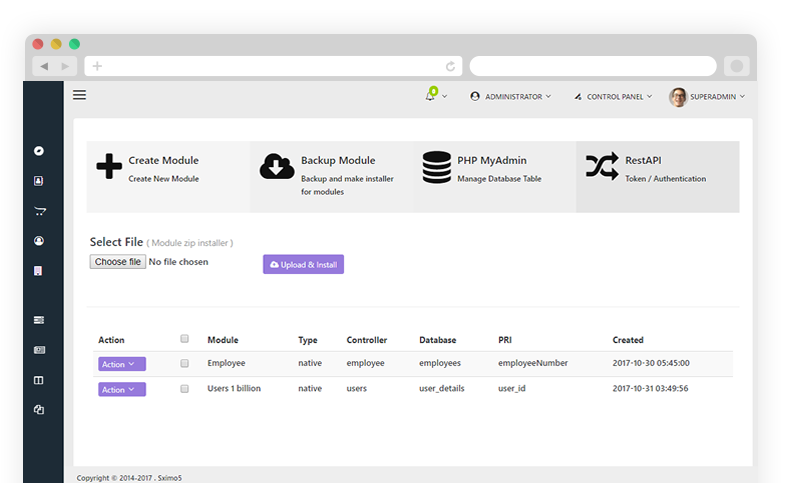Expand the Action dropdown for Employee row
The image size is (787, 483).
pyautogui.click(x=122, y=364)
